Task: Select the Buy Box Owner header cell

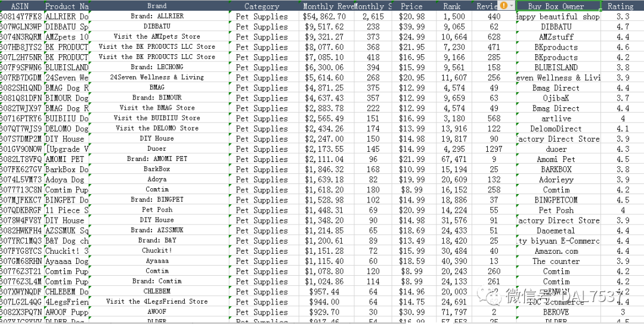Action: 558,6
